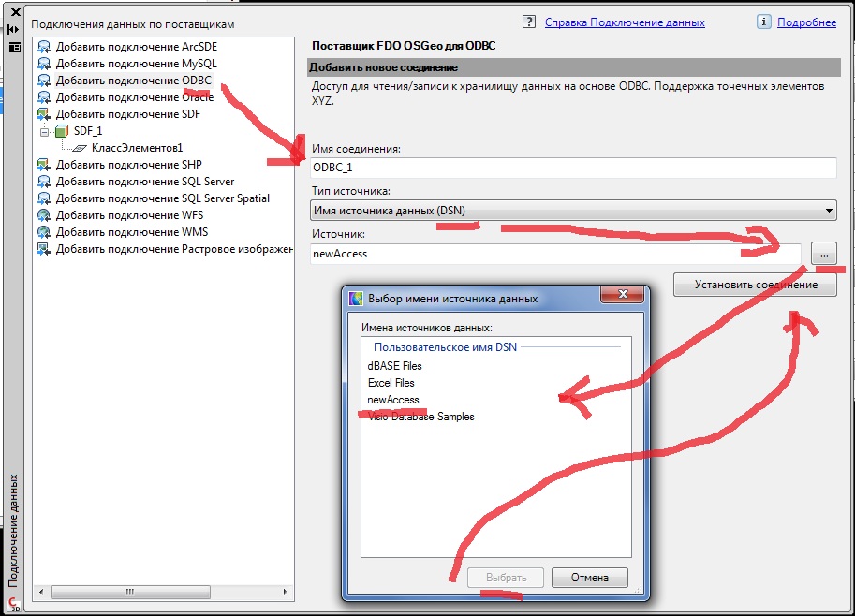Select Добавить подключение SDF
This screenshot has height=616, width=855.
coord(127,114)
